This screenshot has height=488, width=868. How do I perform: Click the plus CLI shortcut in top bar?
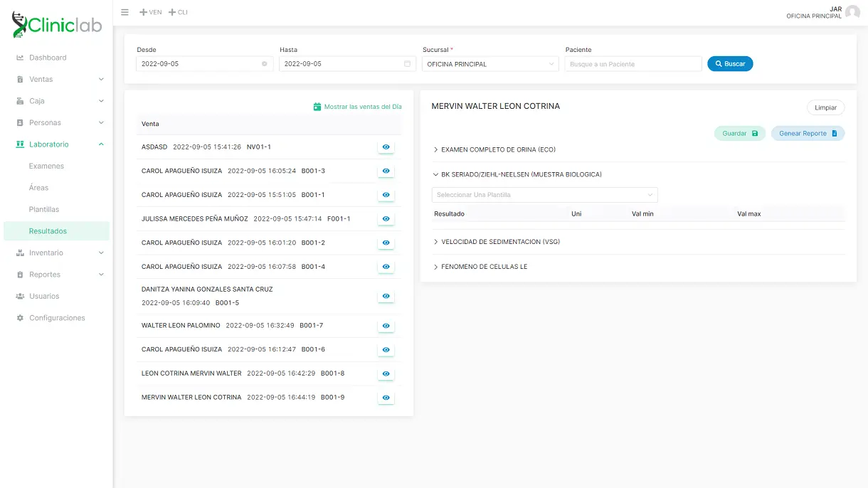(178, 12)
